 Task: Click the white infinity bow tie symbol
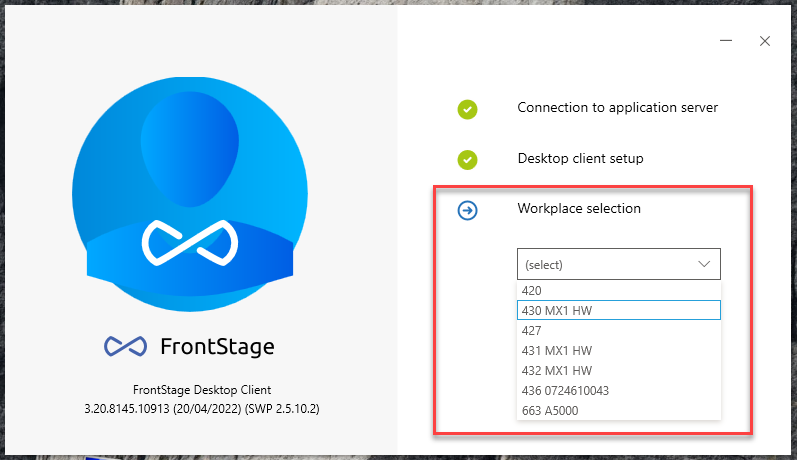[190, 242]
